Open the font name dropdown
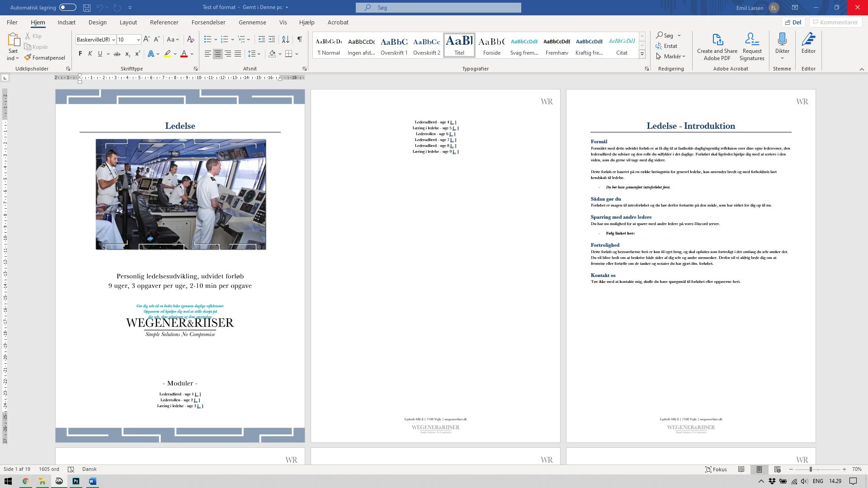 113,40
